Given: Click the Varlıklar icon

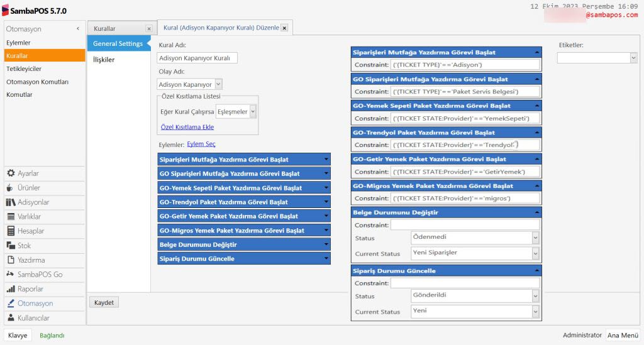Looking at the screenshot, I should click(11, 217).
